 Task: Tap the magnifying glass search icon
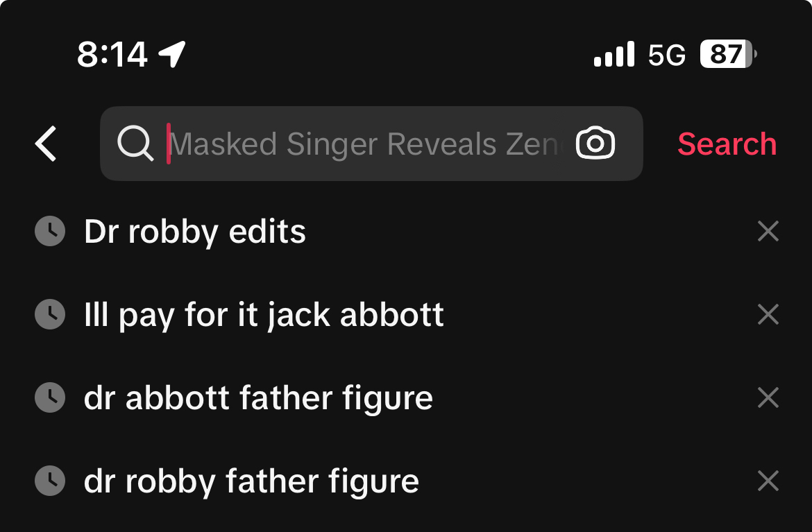[135, 144]
